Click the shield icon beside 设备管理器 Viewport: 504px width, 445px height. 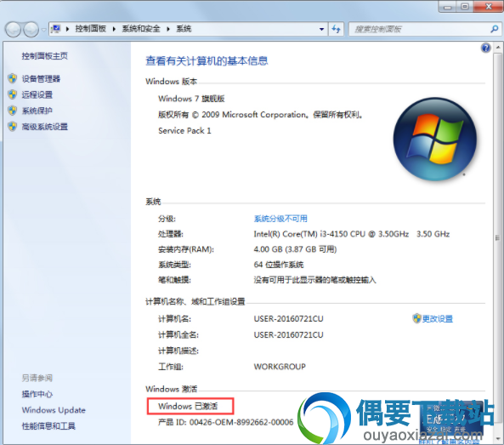(13, 78)
